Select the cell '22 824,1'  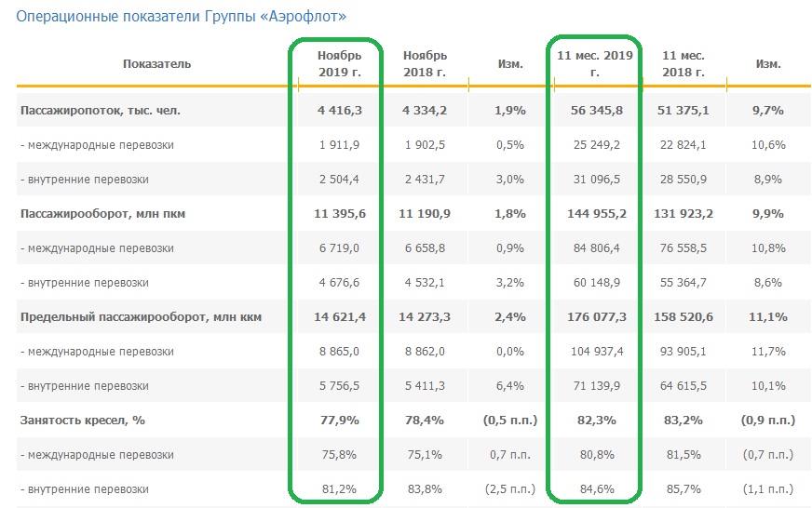pos(683,145)
